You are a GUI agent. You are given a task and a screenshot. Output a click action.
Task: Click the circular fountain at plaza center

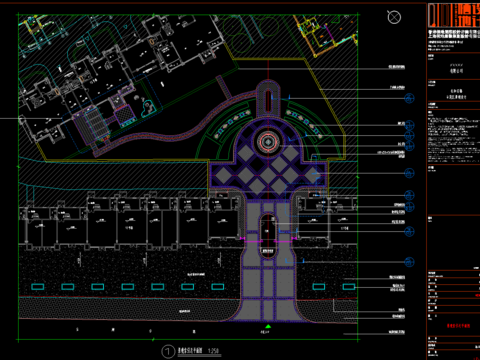point(268,142)
